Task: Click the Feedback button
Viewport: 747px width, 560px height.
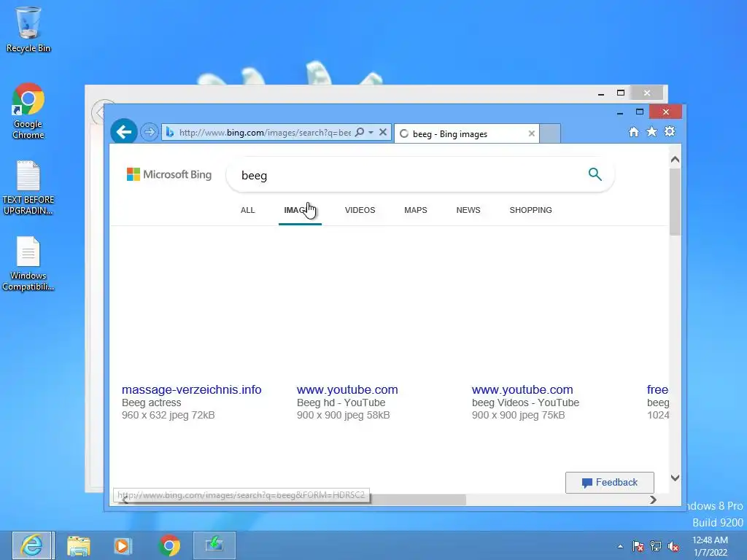Action: coord(609,483)
